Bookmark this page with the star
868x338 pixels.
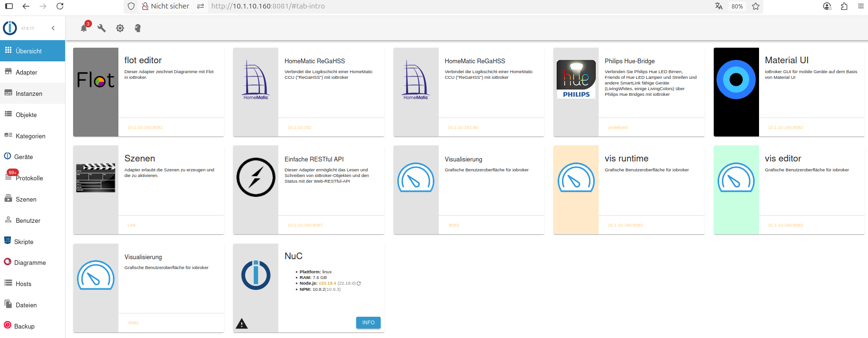tap(756, 6)
